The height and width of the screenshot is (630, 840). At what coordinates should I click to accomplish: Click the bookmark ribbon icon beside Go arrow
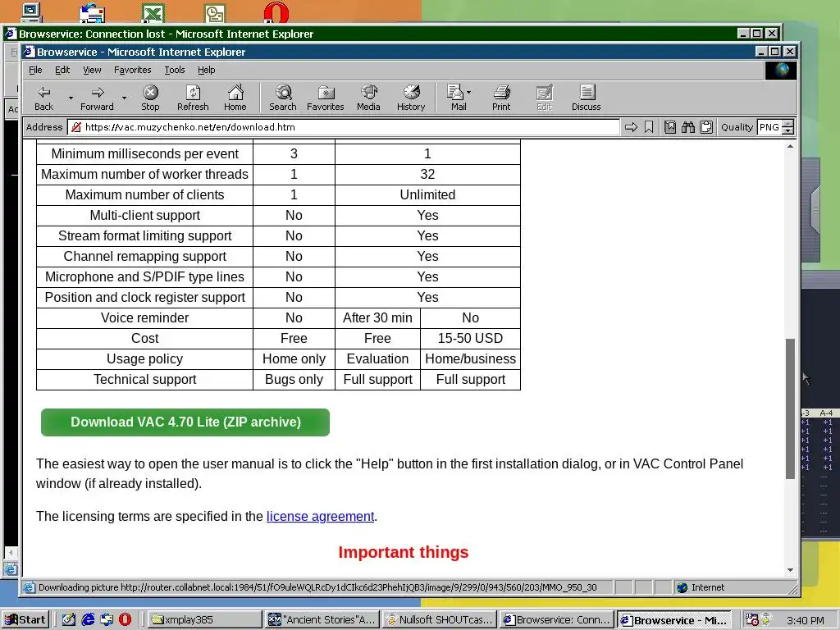pos(649,127)
